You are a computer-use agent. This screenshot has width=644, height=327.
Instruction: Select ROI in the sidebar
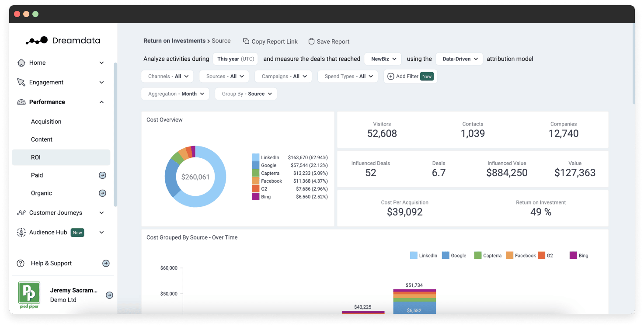tap(61, 157)
